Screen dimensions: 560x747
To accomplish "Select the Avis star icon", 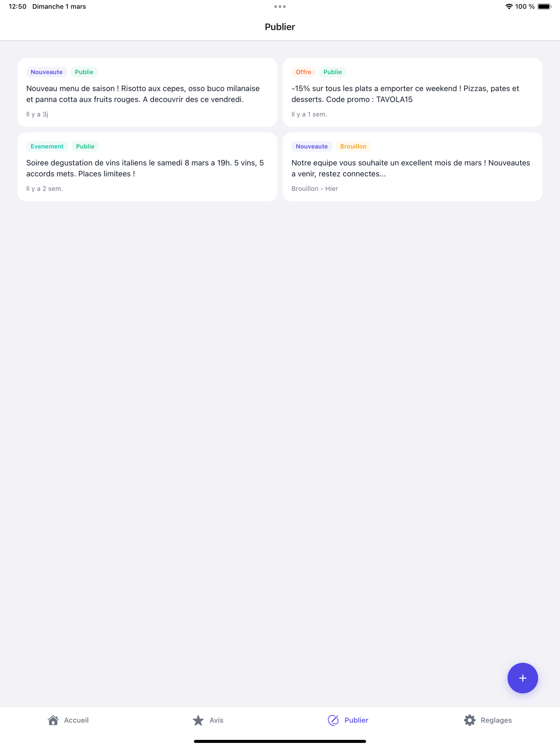I will point(199,720).
